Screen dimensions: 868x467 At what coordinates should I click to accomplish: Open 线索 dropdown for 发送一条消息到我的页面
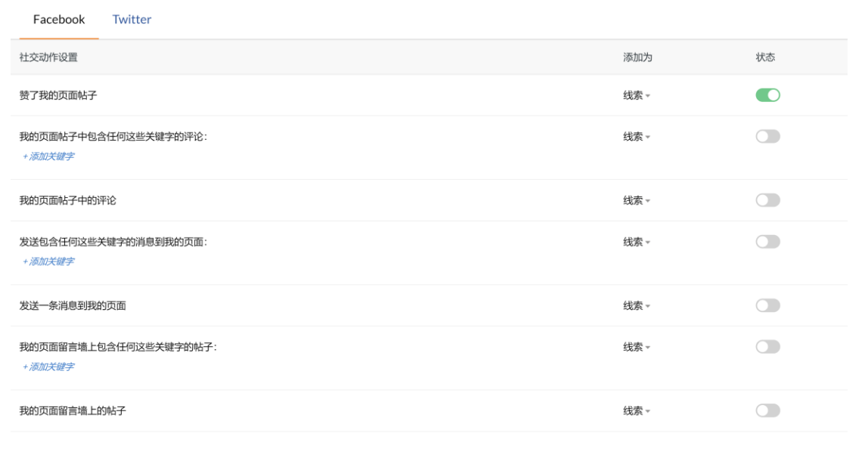coord(637,306)
